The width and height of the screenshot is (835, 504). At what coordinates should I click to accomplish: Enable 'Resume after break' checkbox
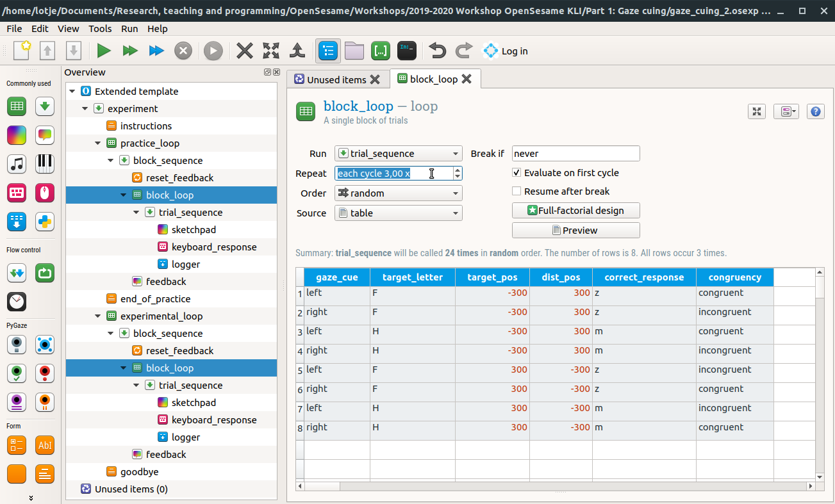[517, 191]
